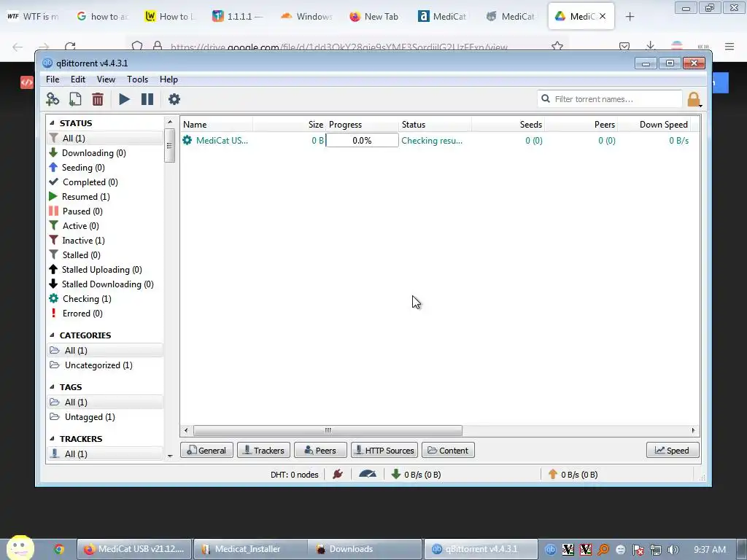This screenshot has width=747, height=560.
Task: Click the sidebar scroll down arrow
Action: tap(170, 456)
